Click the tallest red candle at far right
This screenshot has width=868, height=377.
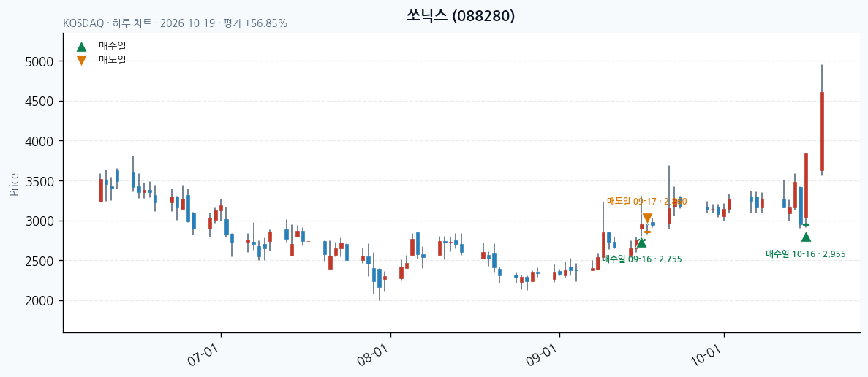[822, 132]
